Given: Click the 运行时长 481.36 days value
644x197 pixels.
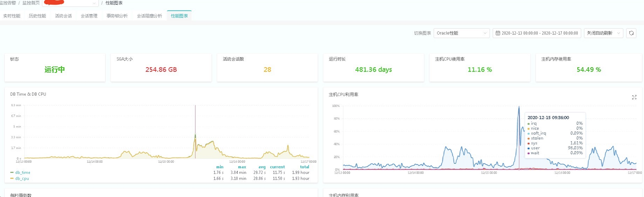Looking at the screenshot, I should pos(373,70).
